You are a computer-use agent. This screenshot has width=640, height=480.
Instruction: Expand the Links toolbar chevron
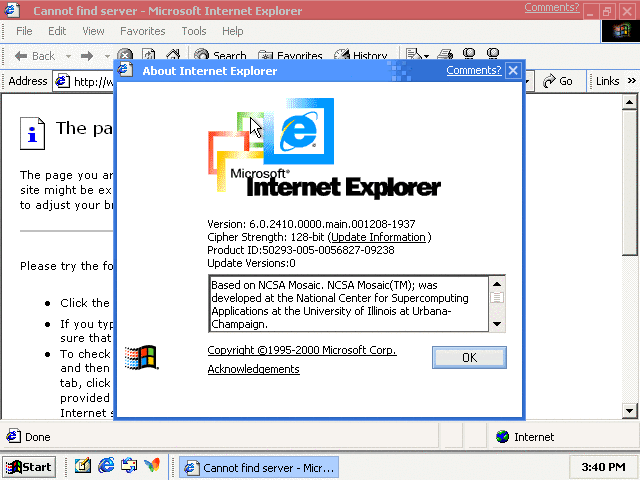tap(631, 81)
